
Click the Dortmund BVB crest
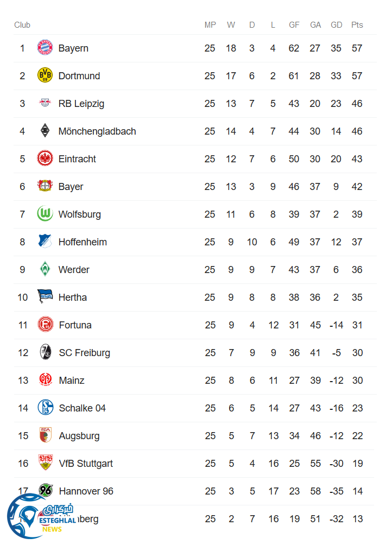[45, 75]
